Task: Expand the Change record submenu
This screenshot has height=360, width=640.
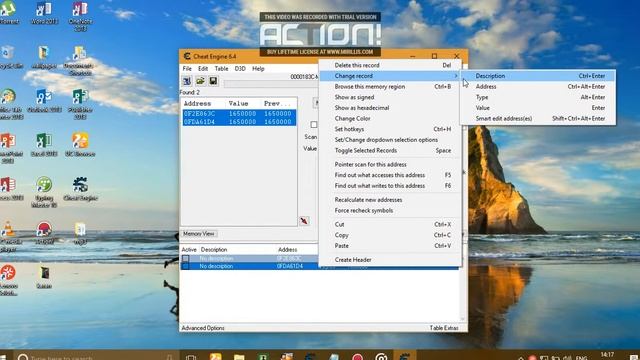Action: point(390,76)
